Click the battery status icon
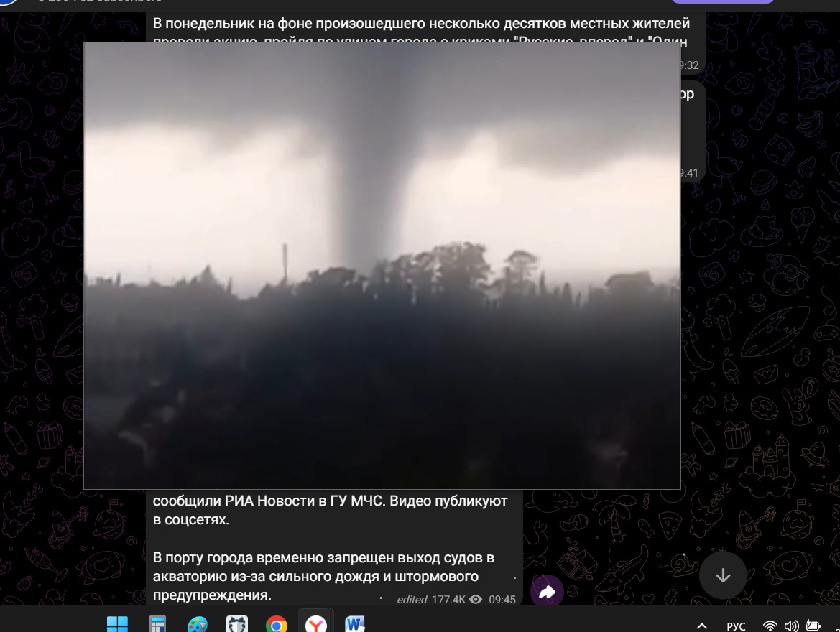 814,626
